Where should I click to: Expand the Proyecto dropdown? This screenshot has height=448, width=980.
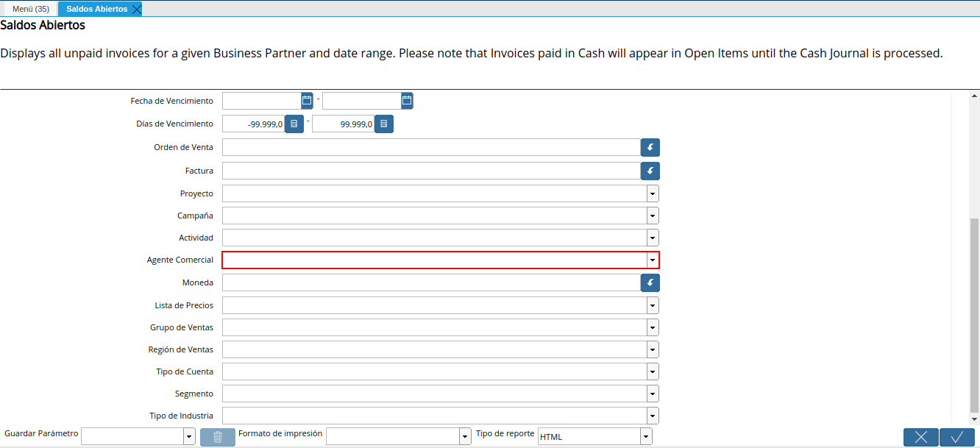(653, 193)
